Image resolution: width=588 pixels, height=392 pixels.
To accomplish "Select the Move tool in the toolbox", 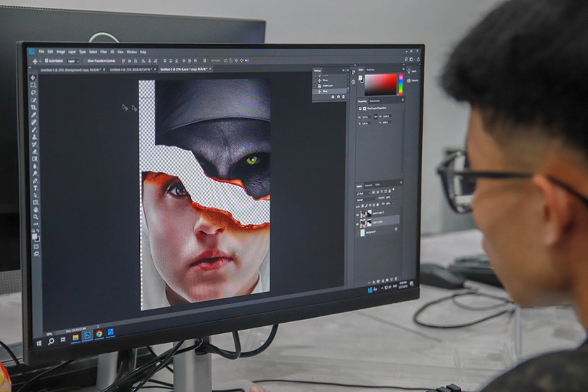I will (33, 78).
